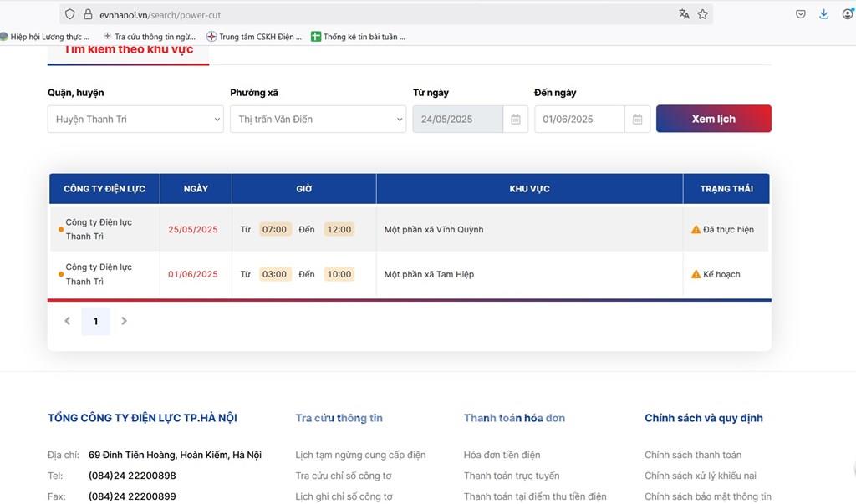This screenshot has width=856, height=504.
Task: Click the shield tracking protection icon
Action: (70, 14)
